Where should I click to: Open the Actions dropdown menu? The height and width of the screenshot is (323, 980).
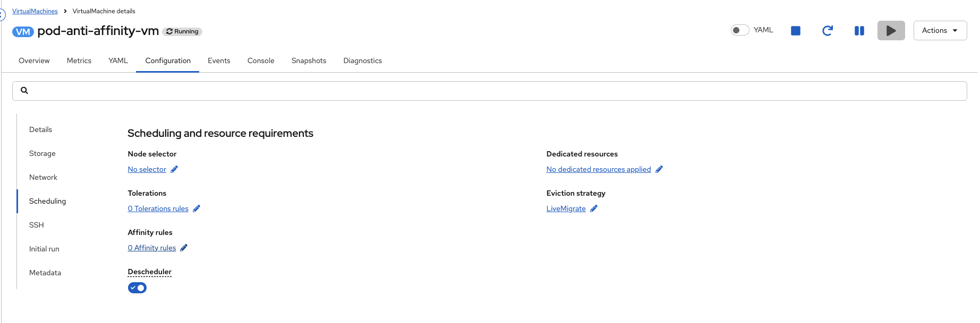940,31
